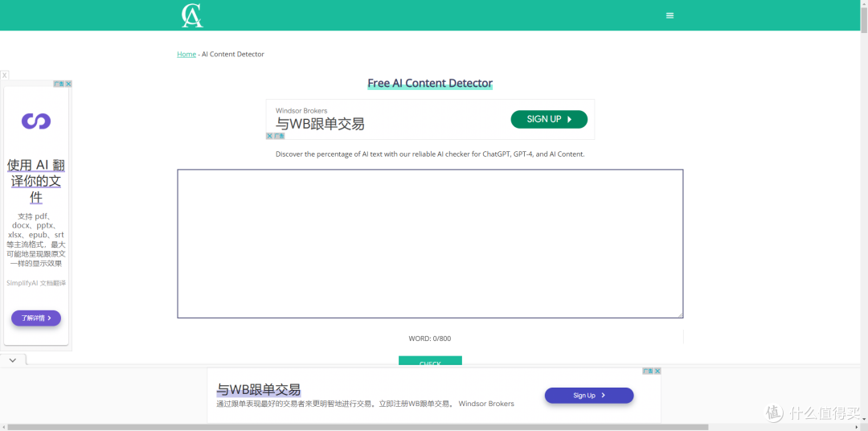Image resolution: width=868 pixels, height=431 pixels.
Task: Click the CA site logo
Action: click(192, 15)
